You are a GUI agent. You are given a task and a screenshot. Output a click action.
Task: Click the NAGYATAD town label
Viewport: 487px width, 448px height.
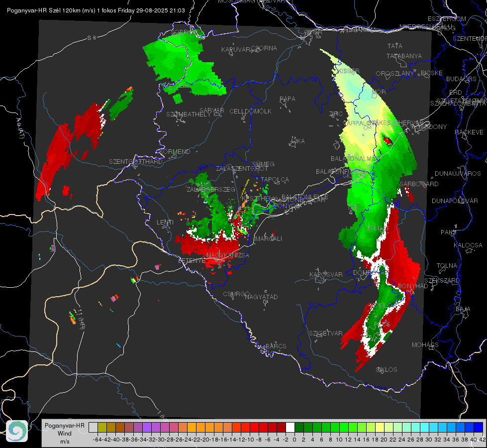tap(261, 297)
